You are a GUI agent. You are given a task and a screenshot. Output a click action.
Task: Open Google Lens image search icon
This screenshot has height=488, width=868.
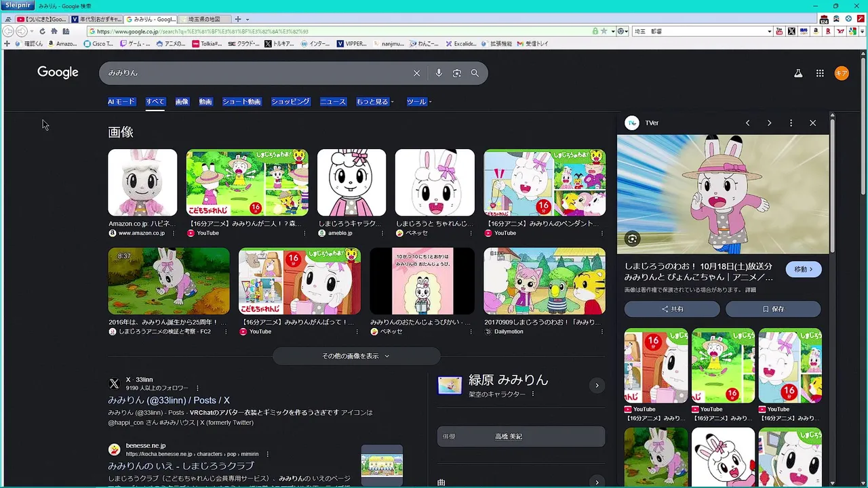click(x=457, y=73)
